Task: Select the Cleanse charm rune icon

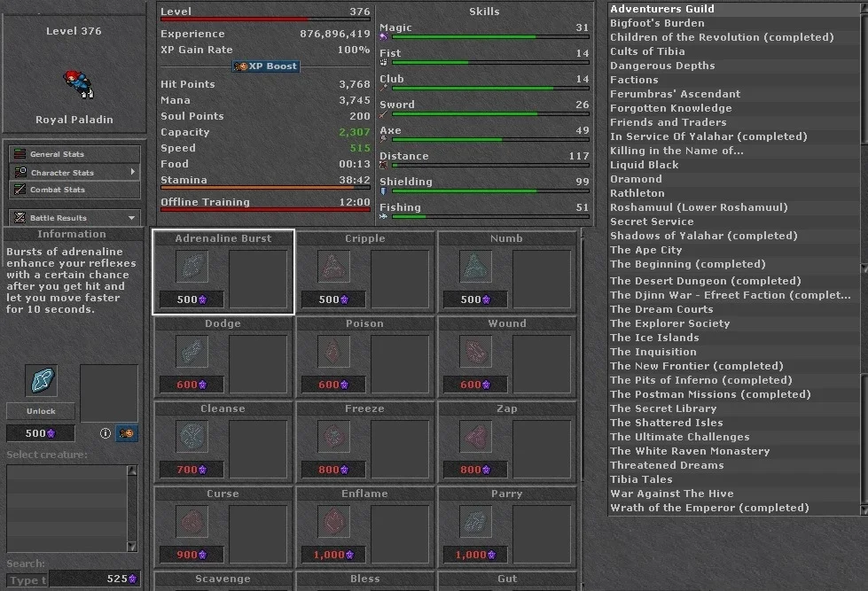Action: [192, 437]
